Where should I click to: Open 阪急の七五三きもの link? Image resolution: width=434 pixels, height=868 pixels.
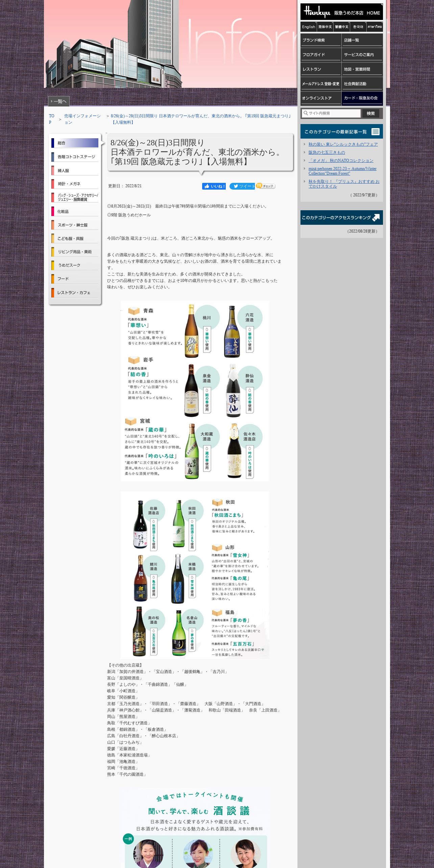click(x=327, y=152)
